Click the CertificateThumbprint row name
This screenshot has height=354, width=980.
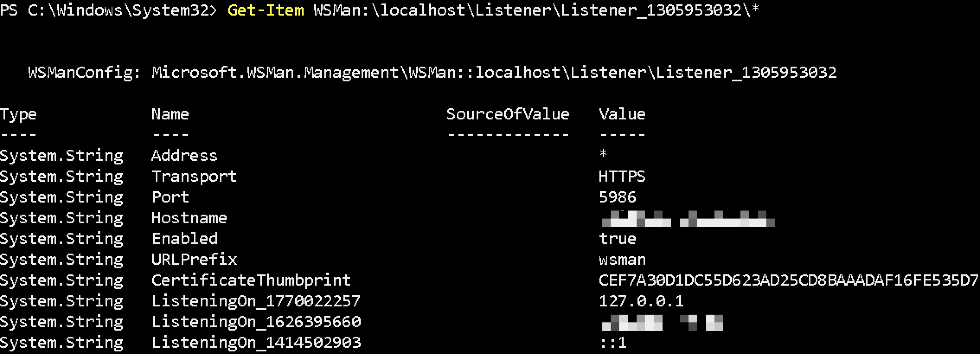tap(251, 280)
